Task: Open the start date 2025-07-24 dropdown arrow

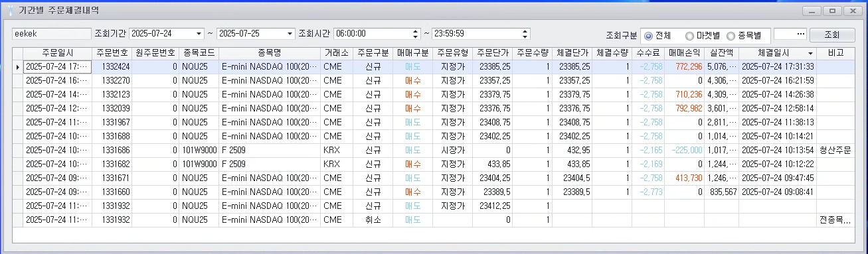Action: click(199, 34)
